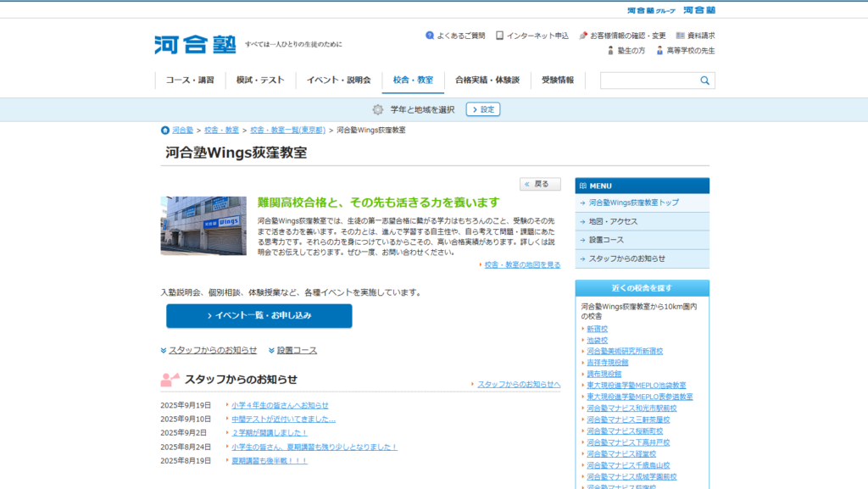Click the Kawaijuku logo at top left
This screenshot has width=868, height=489.
tap(195, 45)
